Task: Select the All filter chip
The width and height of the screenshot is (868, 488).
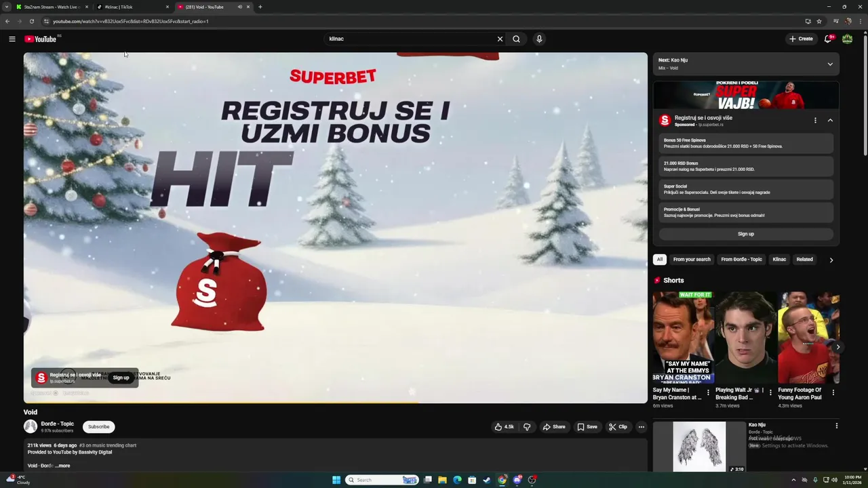Action: click(660, 260)
